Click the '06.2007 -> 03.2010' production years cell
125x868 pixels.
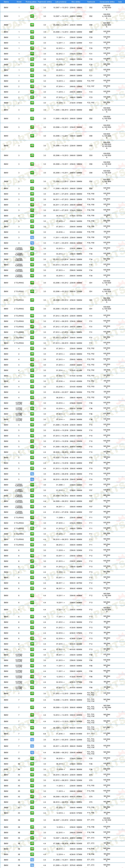pos(60,820)
